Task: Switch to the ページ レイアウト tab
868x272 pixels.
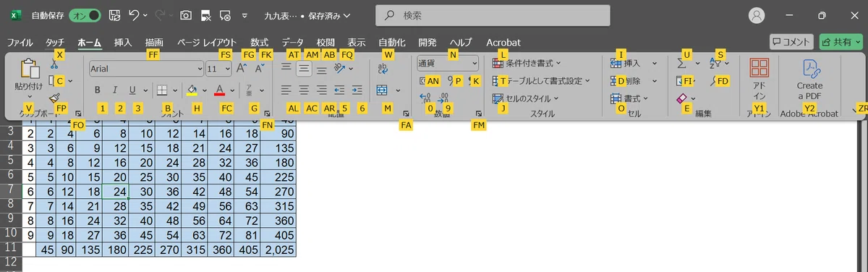Action: pyautogui.click(x=207, y=42)
